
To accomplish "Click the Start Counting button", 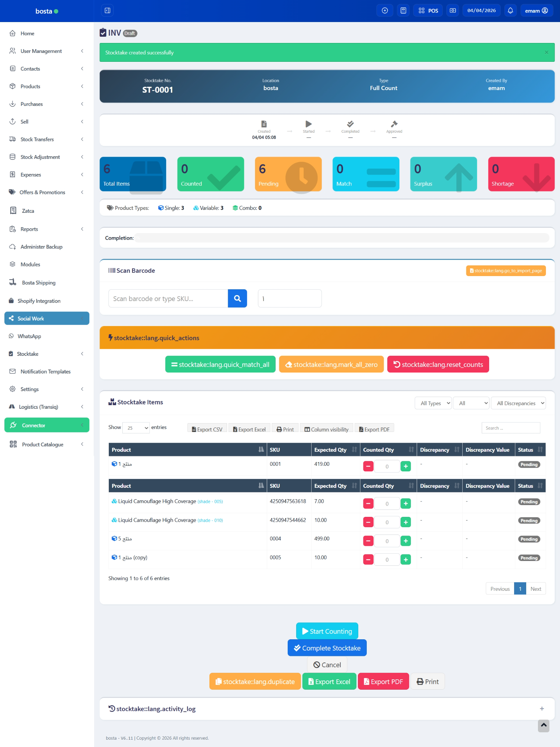I will click(x=327, y=631).
